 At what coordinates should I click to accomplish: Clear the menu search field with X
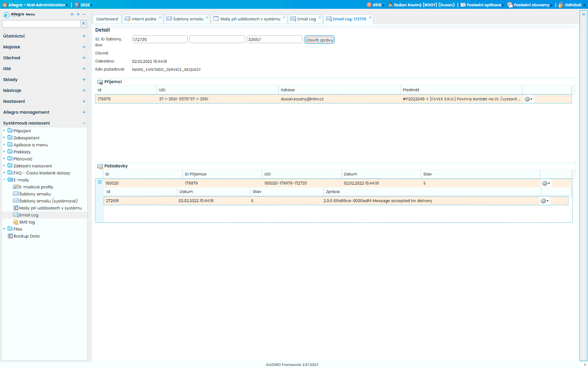click(x=84, y=23)
